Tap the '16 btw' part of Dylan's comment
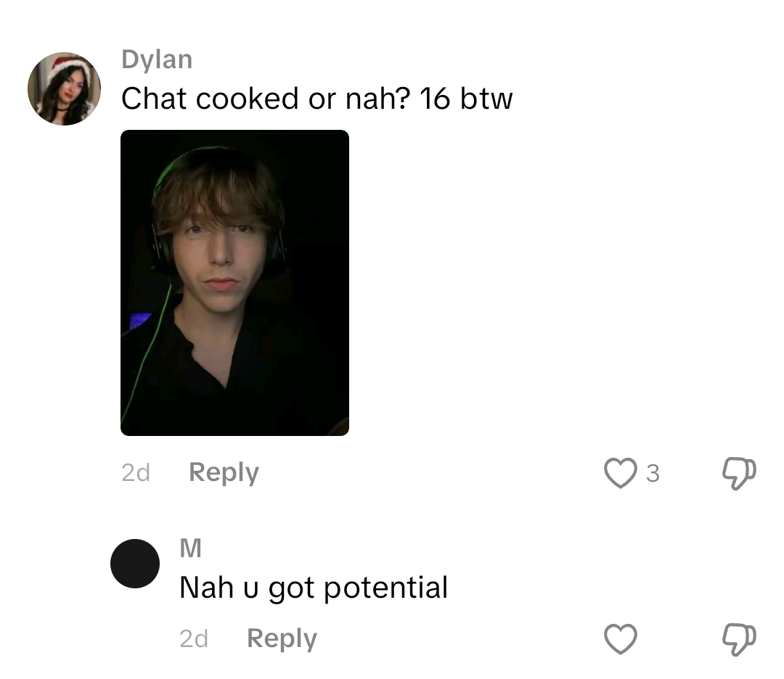 pyautogui.click(x=466, y=98)
